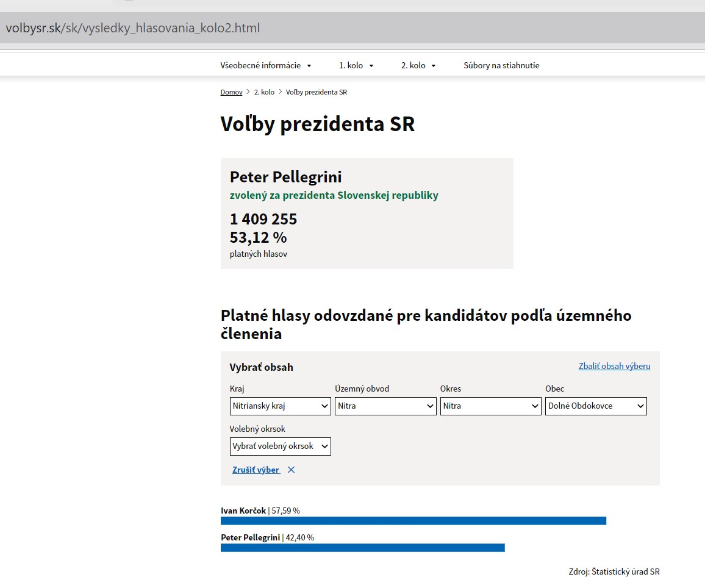This screenshot has height=588, width=705.
Task: Click the 2. kolo breadcrumb item
Action: click(264, 92)
